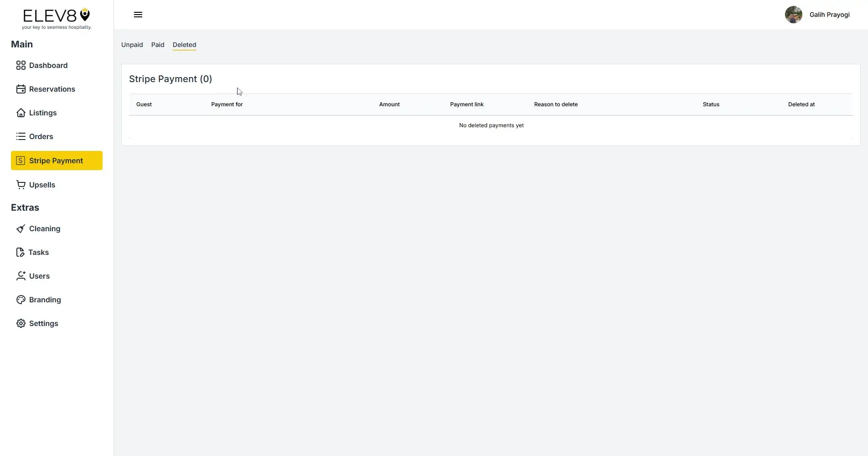
Task: Open Upsells via the cart icon
Action: coord(21,185)
